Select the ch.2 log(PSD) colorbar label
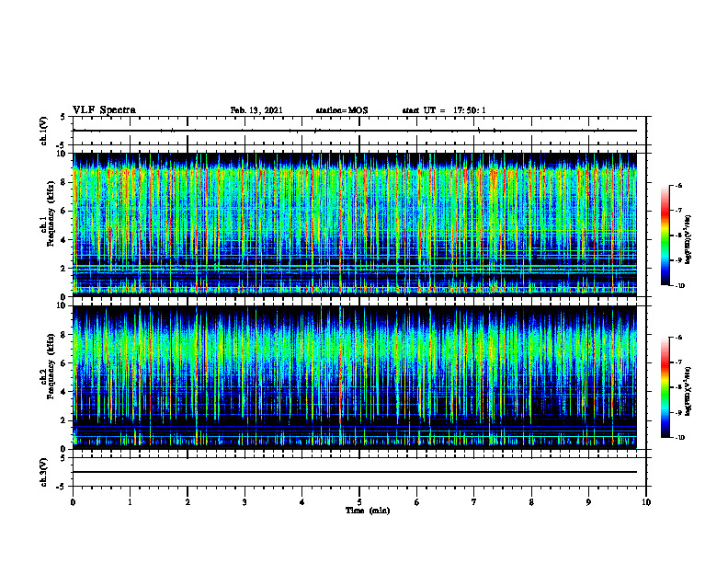 tap(688, 392)
